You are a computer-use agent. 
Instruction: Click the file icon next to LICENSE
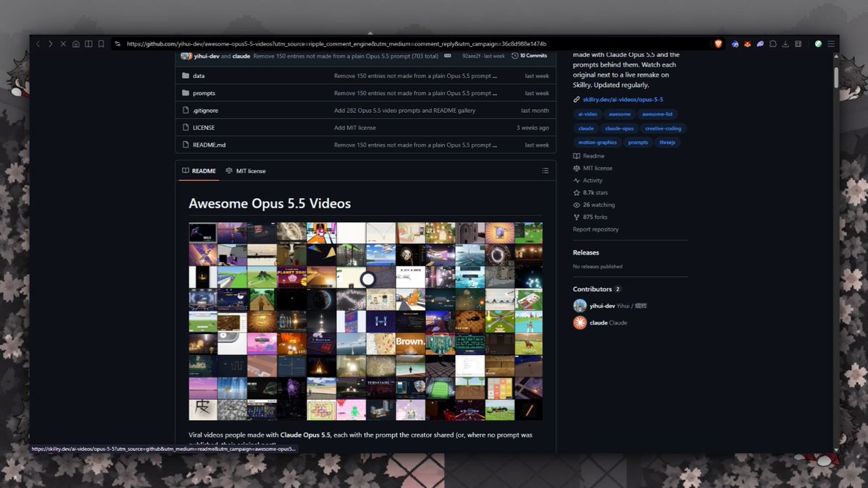pyautogui.click(x=186, y=128)
